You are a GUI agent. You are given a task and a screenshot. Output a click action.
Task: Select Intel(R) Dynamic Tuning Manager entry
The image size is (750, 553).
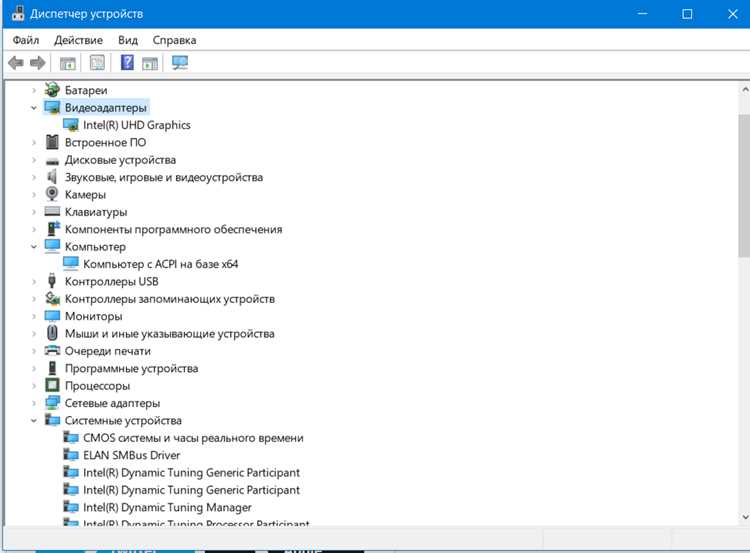coord(167,507)
